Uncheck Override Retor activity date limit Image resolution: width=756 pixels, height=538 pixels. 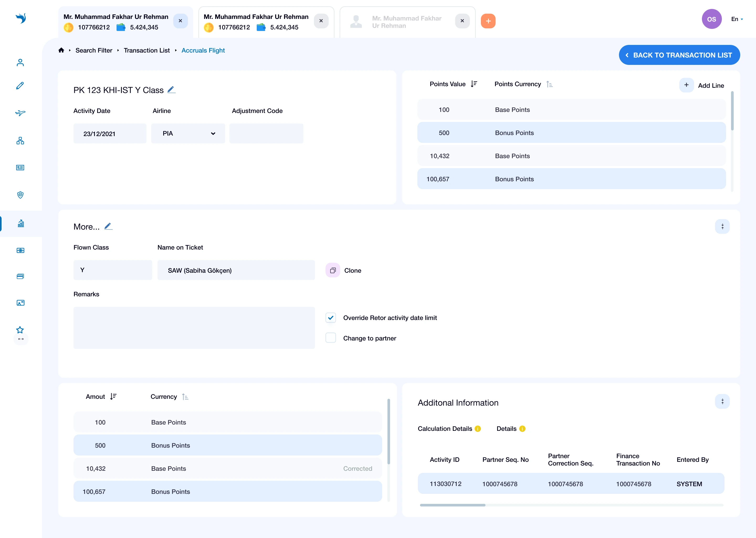coord(331,318)
